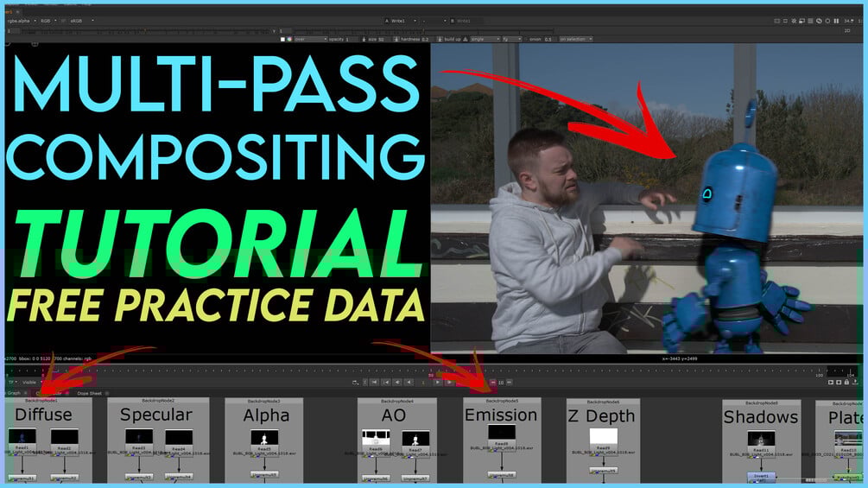This screenshot has height=488, width=868.
Task: Skip forward by 10 frames
Action: (510, 383)
